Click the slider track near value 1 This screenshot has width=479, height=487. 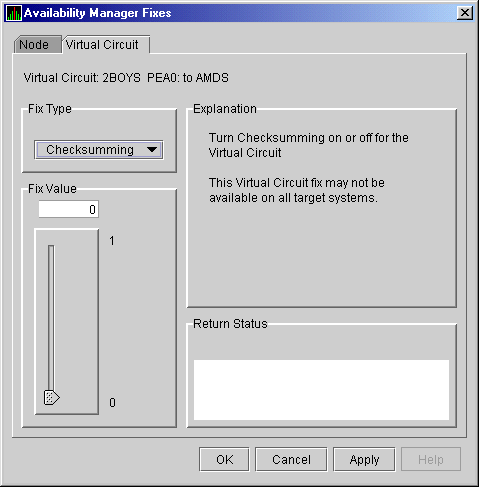pos(51,253)
